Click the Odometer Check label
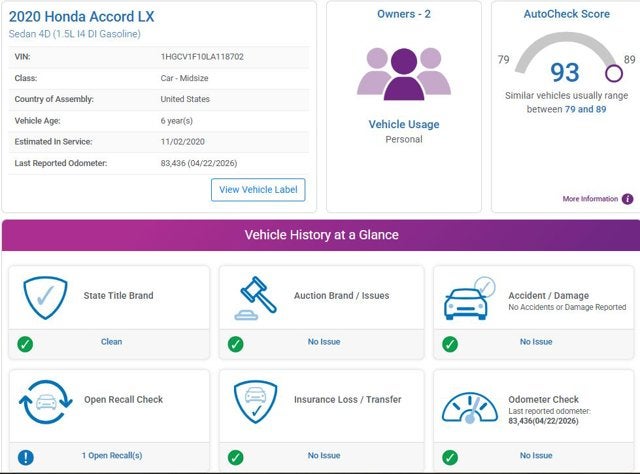640x474 pixels. (543, 399)
